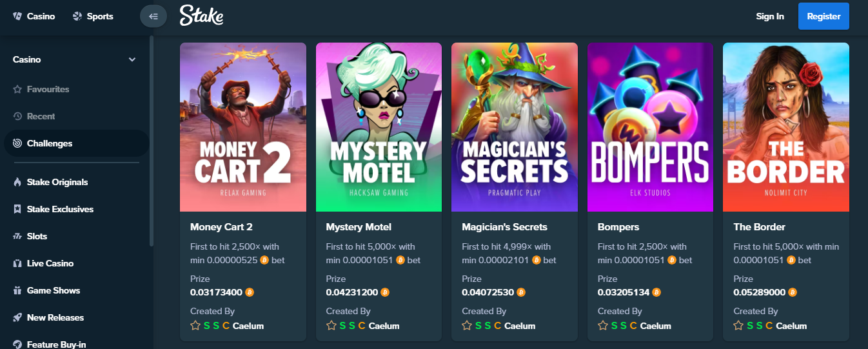Switch to the Casino tab in header
The width and height of the screenshot is (868, 349).
click(x=34, y=16)
